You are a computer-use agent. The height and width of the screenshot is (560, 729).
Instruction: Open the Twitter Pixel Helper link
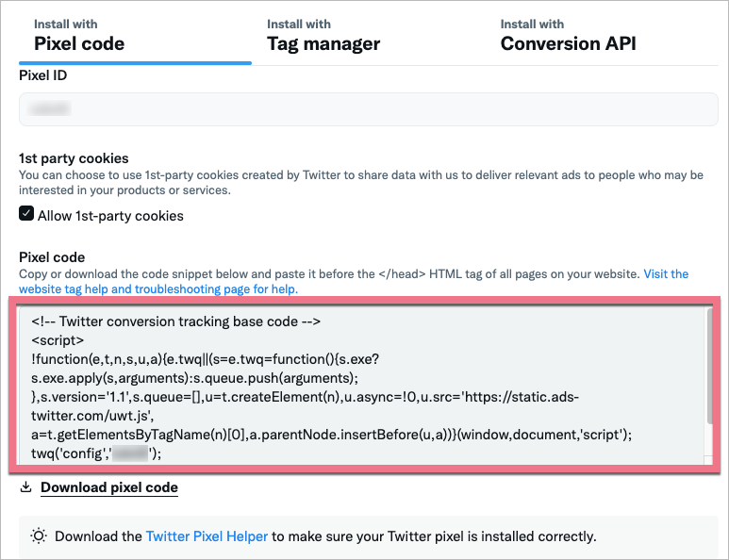pos(207,536)
